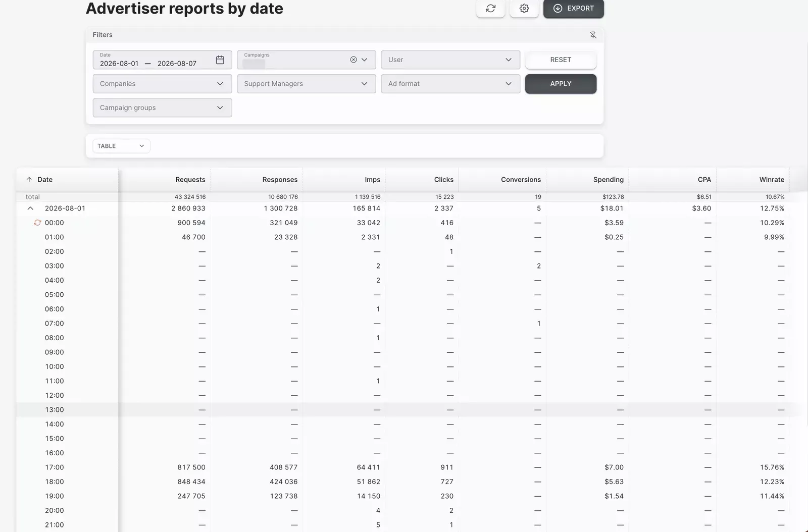The height and width of the screenshot is (532, 808).
Task: Unpin the Filters panel
Action: 593,35
